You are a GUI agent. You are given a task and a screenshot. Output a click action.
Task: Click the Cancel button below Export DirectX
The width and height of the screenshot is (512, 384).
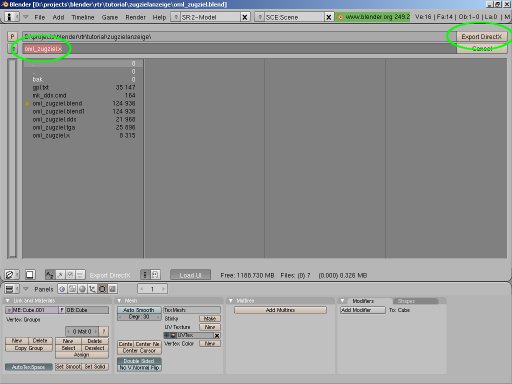pos(482,49)
